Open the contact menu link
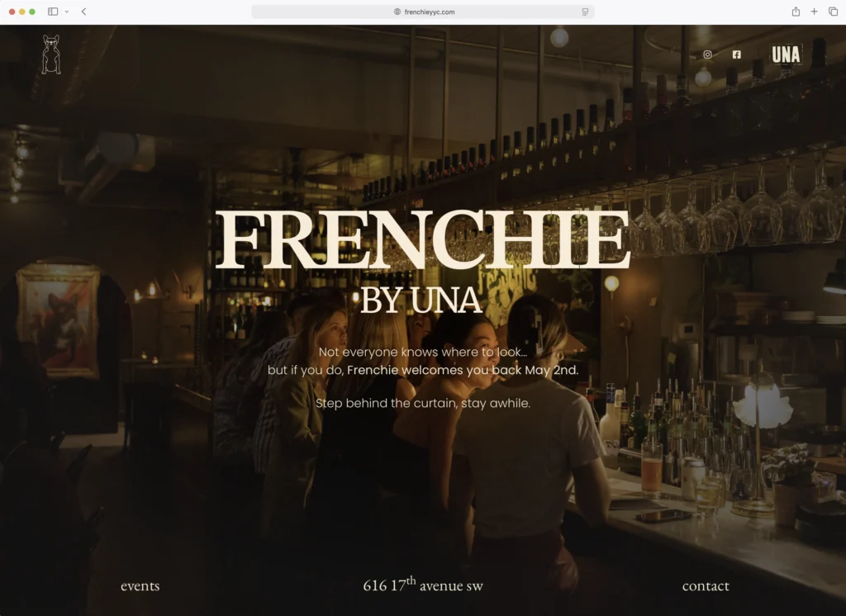The height and width of the screenshot is (616, 846). coord(706,586)
